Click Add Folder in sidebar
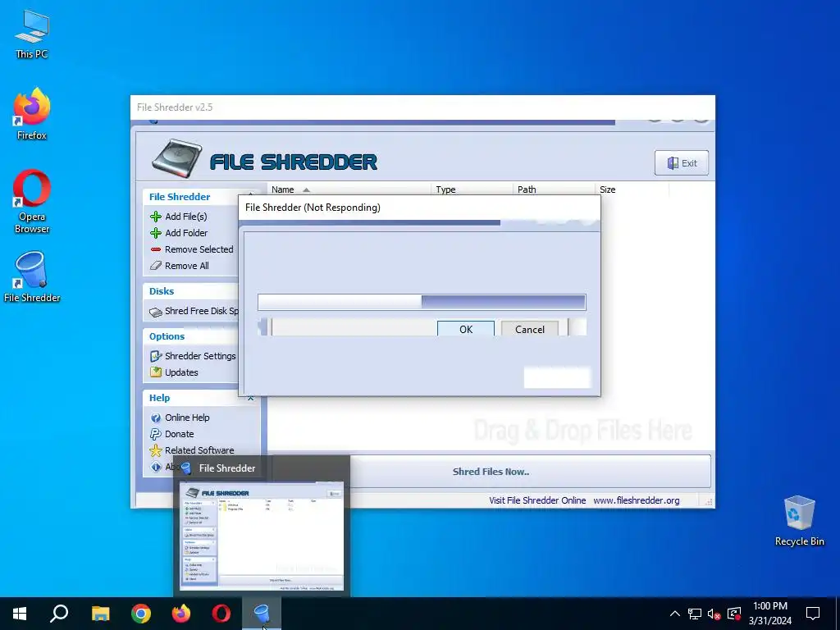Image resolution: width=840 pixels, height=630 pixels. 186,233
